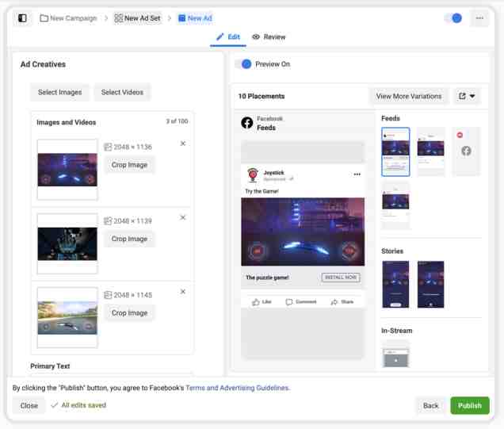Image resolution: width=504 pixels, height=429 pixels.
Task: Crop the 2048 × 1139 image
Action: 129,239
